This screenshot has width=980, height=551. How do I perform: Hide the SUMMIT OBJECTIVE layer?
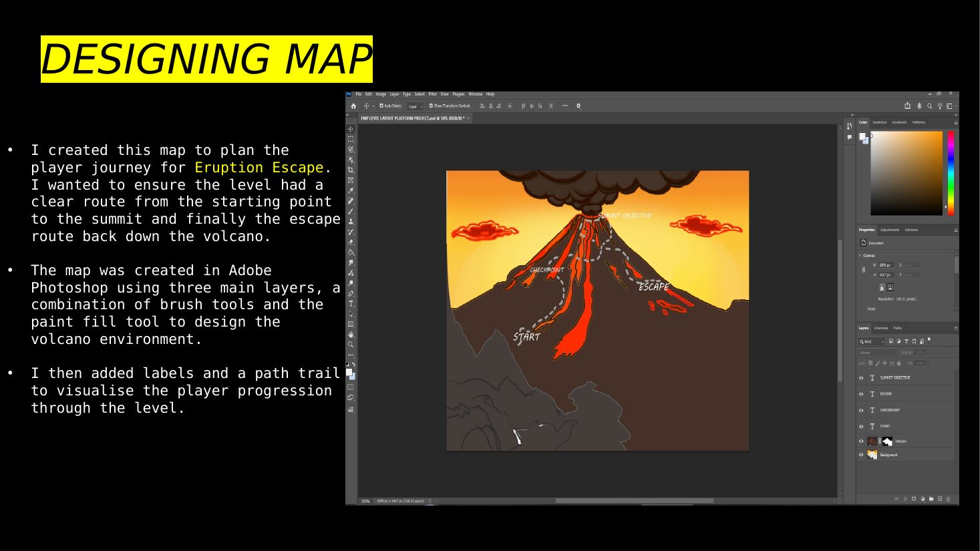(861, 377)
